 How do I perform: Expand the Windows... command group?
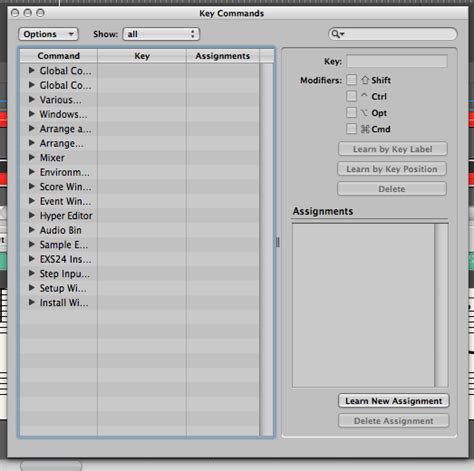pos(32,114)
